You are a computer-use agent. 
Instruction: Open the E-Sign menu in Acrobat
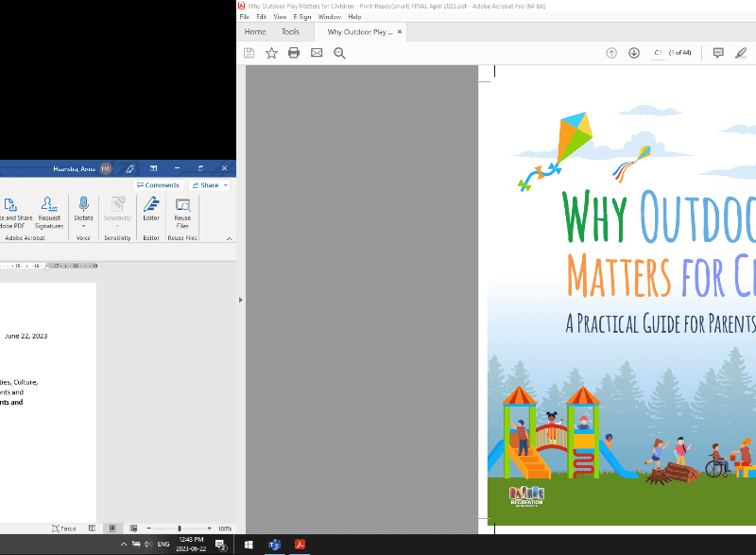(302, 17)
